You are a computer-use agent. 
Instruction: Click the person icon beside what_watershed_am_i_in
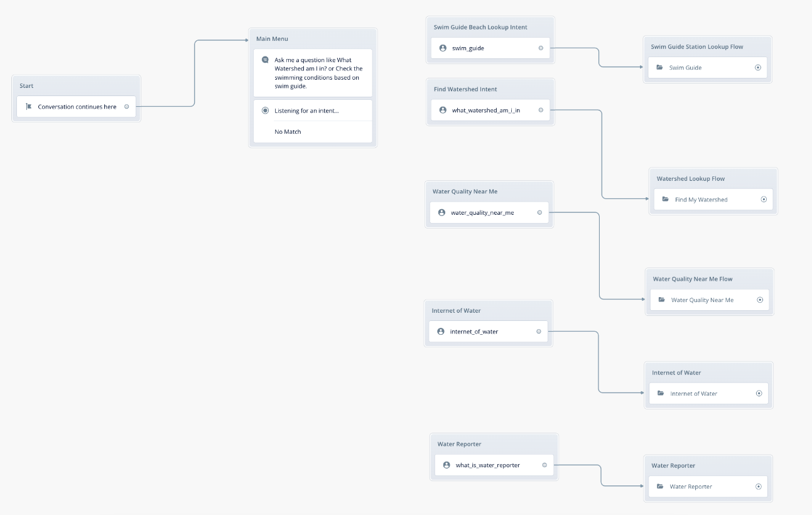(443, 111)
